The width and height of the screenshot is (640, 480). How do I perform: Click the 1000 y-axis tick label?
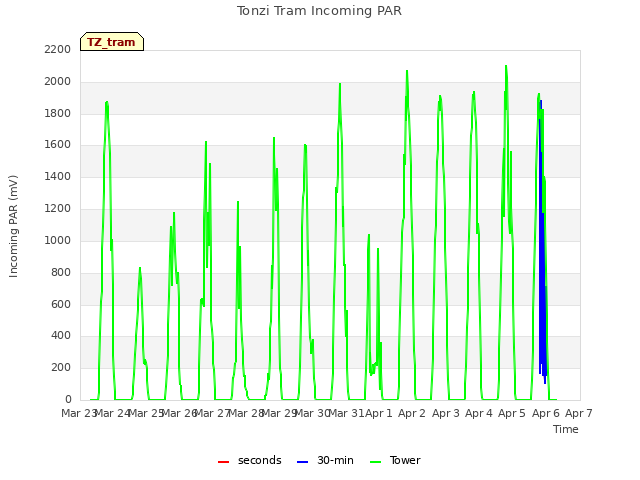58,240
